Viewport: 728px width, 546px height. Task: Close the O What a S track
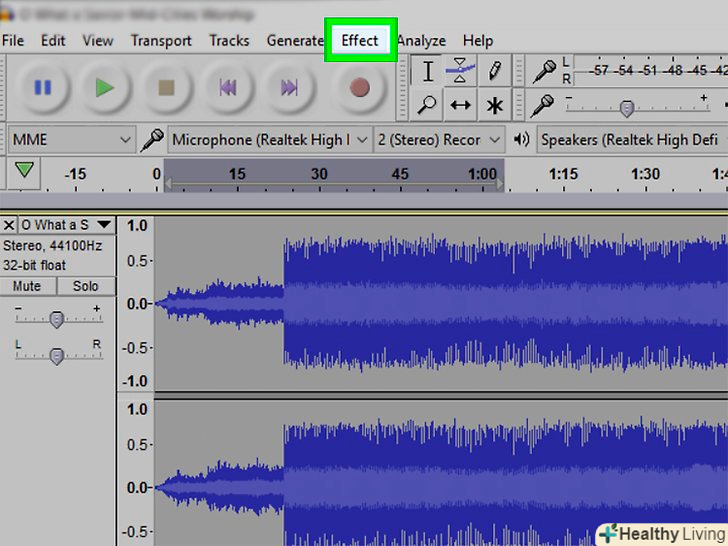pyautogui.click(x=9, y=225)
